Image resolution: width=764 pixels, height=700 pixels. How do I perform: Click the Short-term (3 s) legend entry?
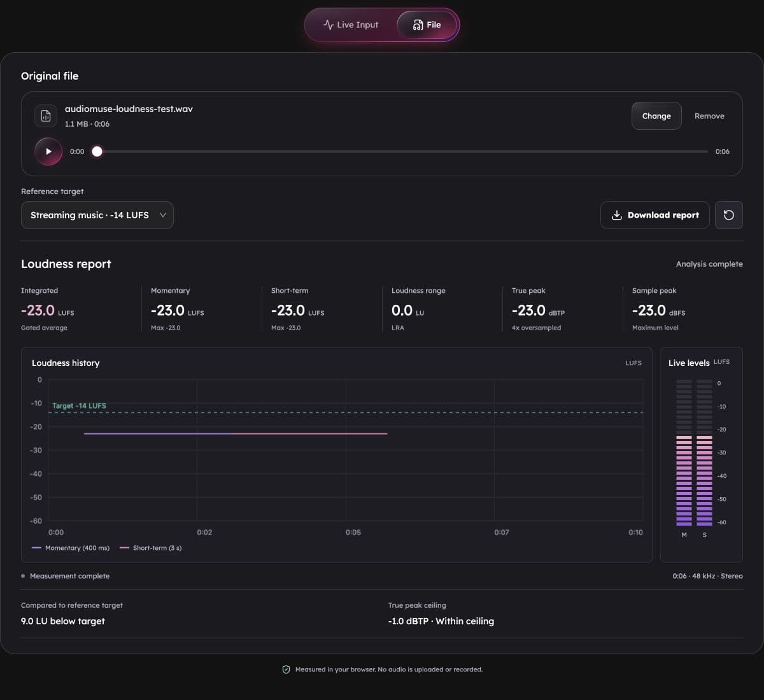151,548
